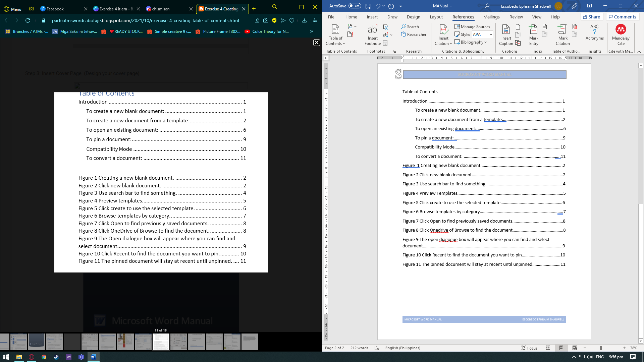The image size is (644, 362).
Task: Add page to bookmarks with heart icon
Action: [x=292, y=20]
